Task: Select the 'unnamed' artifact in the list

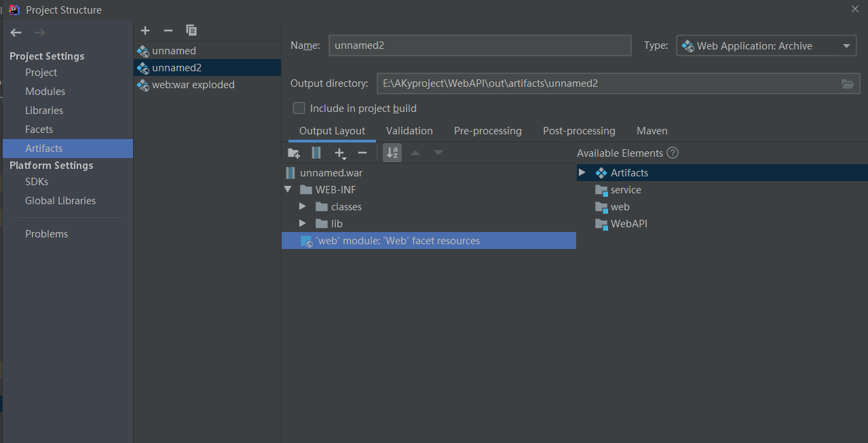Action: (x=207, y=51)
